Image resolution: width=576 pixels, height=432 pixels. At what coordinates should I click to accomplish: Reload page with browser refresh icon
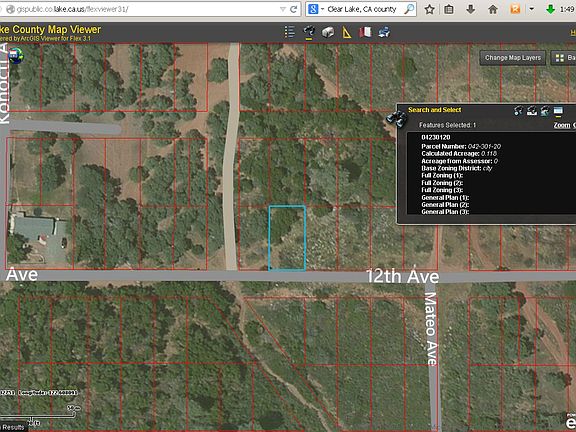(x=294, y=9)
